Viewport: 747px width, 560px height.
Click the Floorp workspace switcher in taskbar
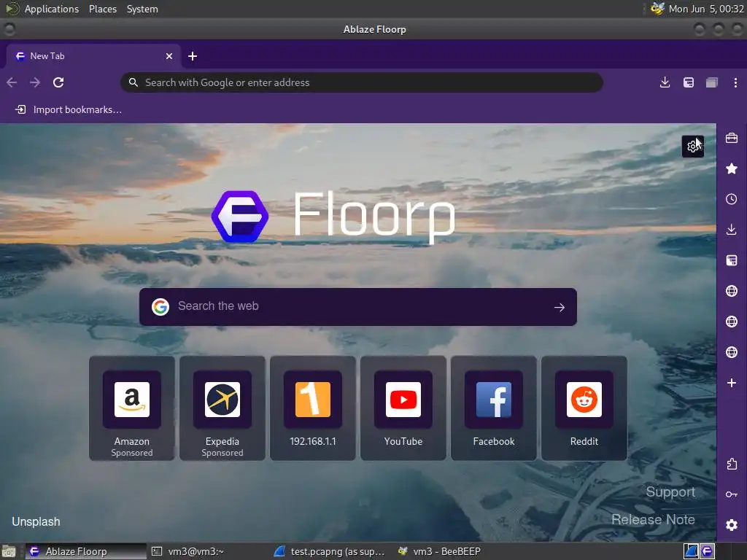tap(708, 551)
